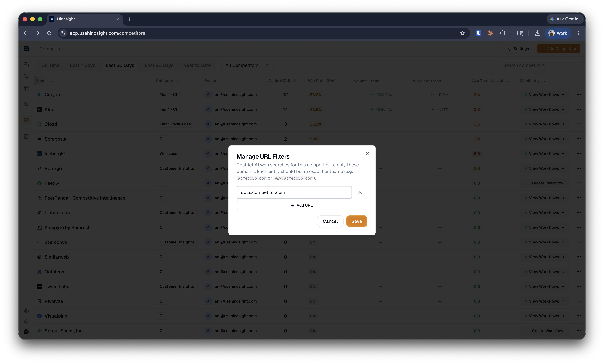Open the comments panel in the sidebar
The image size is (604, 364).
(26, 104)
